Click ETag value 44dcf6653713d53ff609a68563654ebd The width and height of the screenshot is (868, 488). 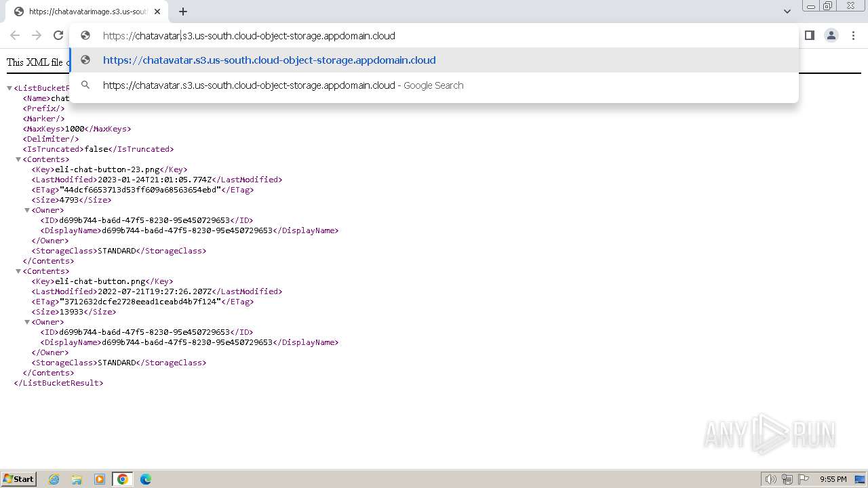coord(140,190)
